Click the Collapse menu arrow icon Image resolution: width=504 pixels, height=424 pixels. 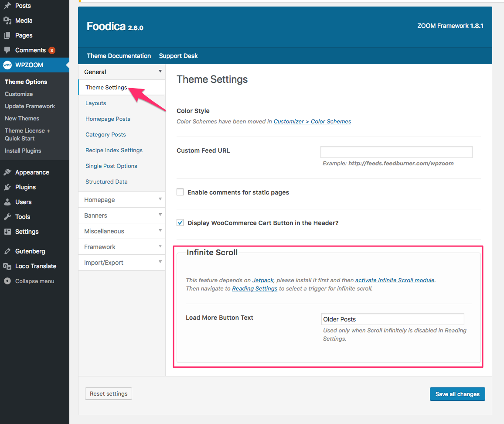pos(7,281)
